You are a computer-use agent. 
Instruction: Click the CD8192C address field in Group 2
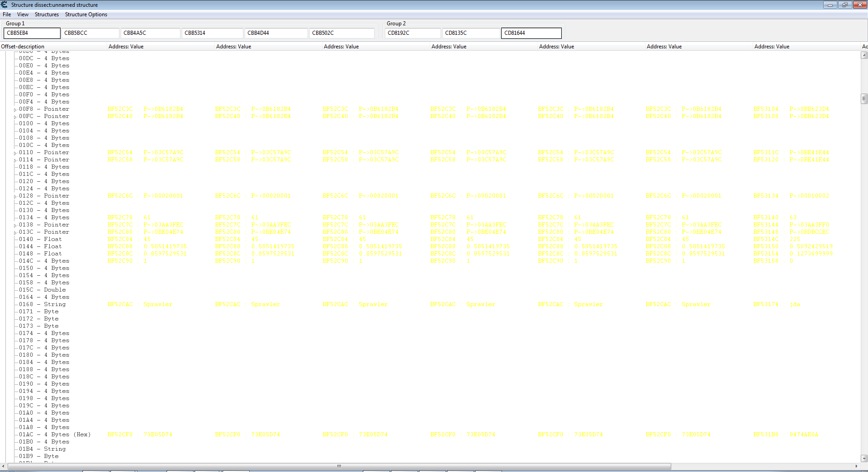click(x=413, y=33)
